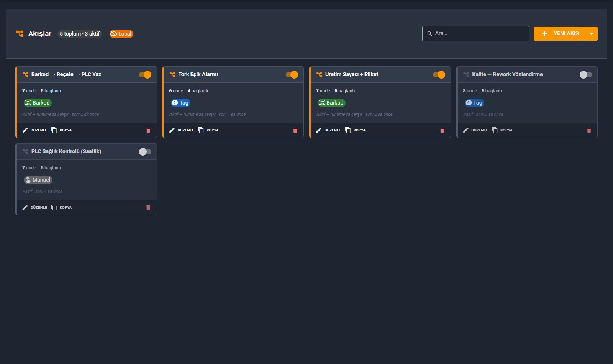Click the Yeni Akış button
Image resolution: width=613 pixels, height=364 pixels.
[x=560, y=34]
